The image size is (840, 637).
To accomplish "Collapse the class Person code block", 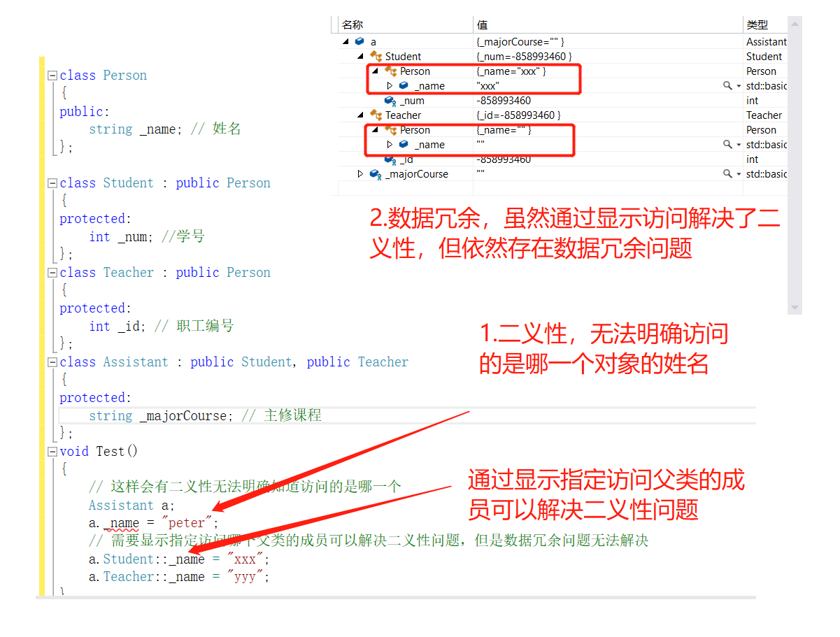I will click(52, 76).
